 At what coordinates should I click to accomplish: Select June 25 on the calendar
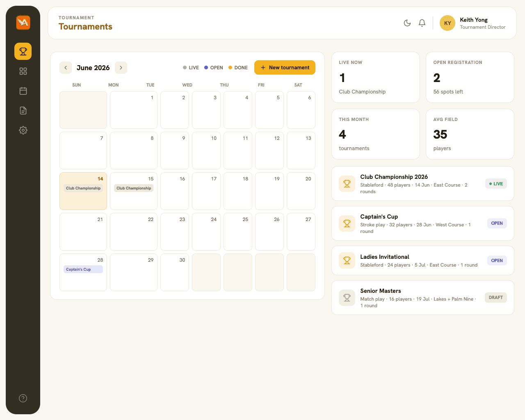coord(238,232)
